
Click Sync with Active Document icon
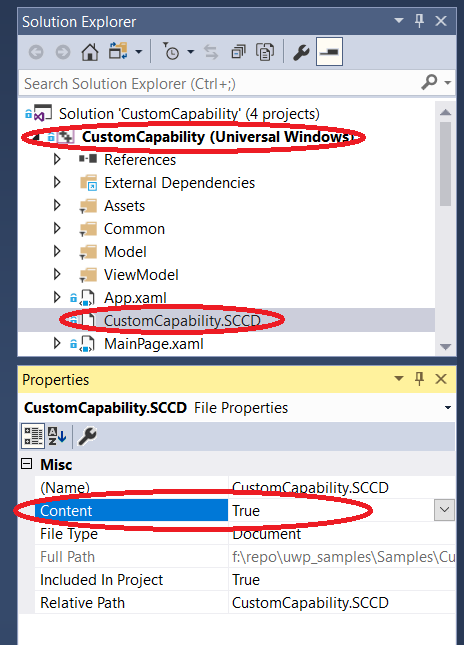211,52
